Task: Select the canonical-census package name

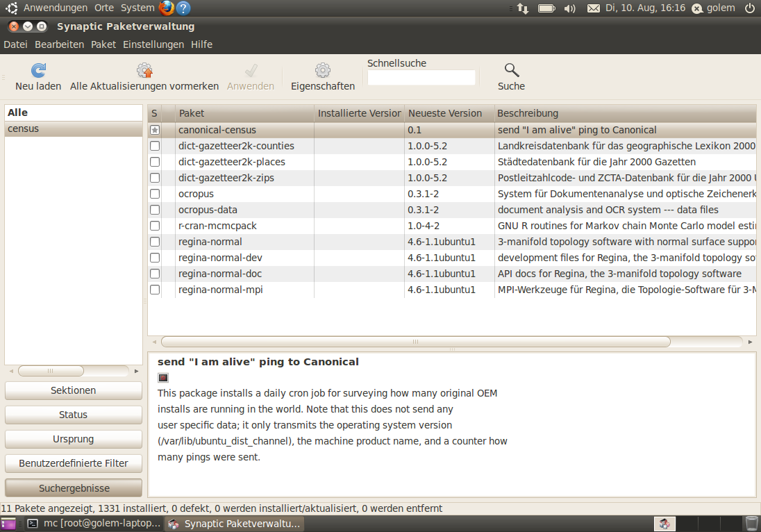Action: point(217,130)
